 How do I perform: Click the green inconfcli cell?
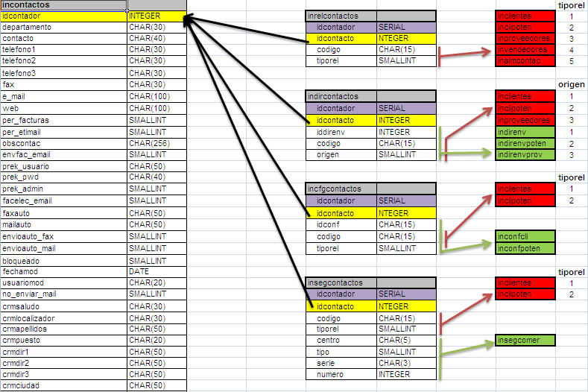525,237
